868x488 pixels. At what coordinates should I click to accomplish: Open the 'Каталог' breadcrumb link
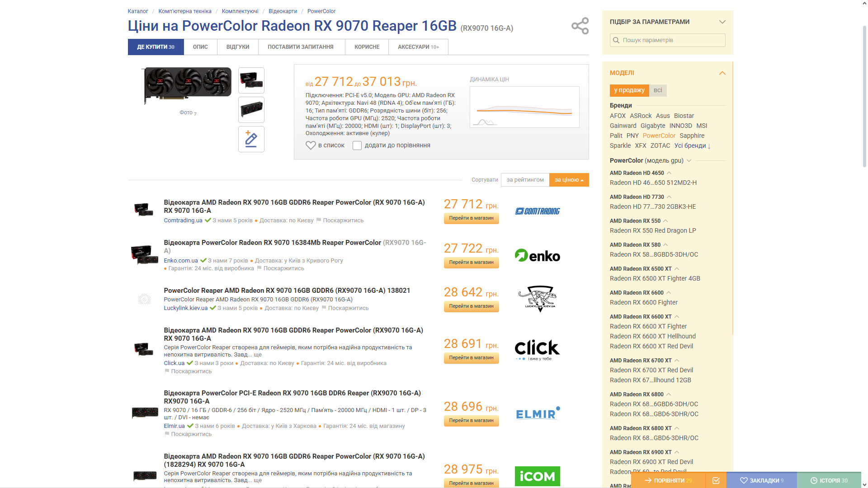(138, 11)
